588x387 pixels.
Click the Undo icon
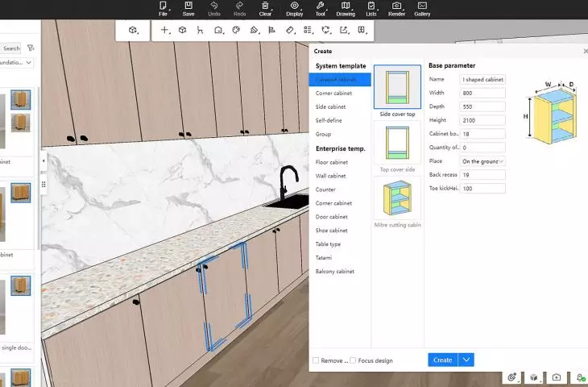214,6
